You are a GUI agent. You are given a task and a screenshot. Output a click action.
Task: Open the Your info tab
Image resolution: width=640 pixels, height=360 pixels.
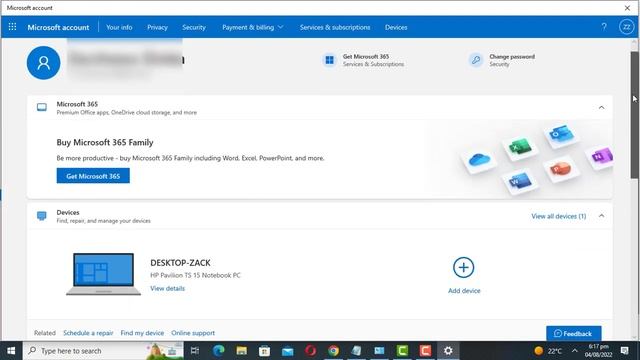119,27
